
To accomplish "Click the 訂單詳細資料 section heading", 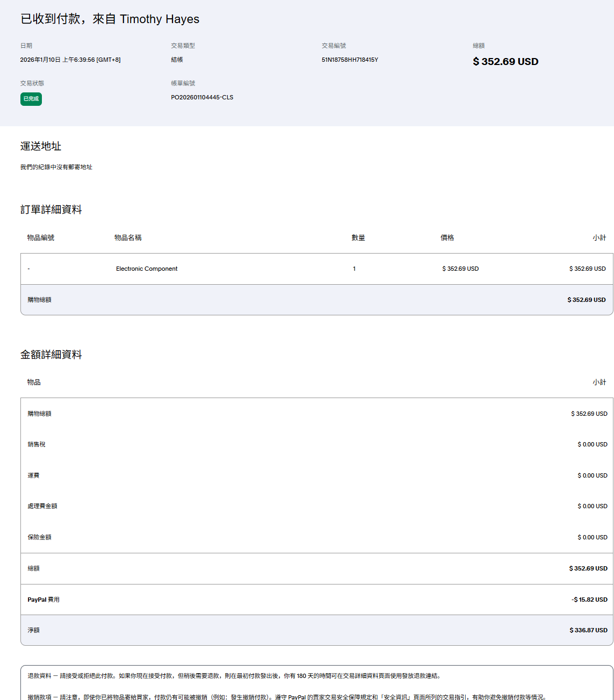I will (x=51, y=210).
